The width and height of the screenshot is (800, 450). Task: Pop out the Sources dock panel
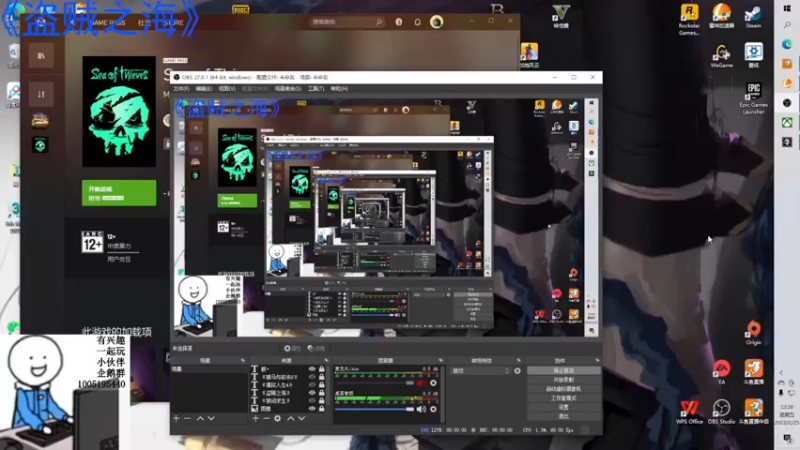(x=327, y=360)
